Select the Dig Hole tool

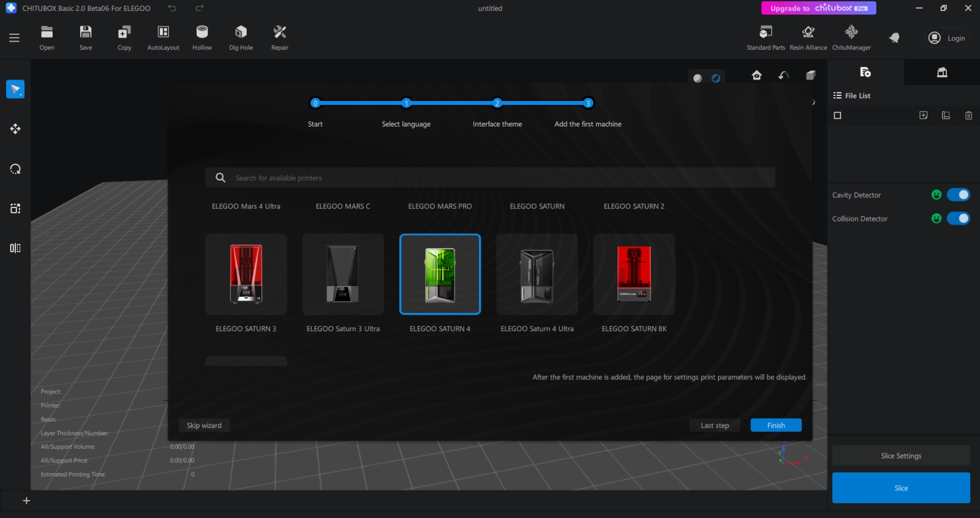241,38
